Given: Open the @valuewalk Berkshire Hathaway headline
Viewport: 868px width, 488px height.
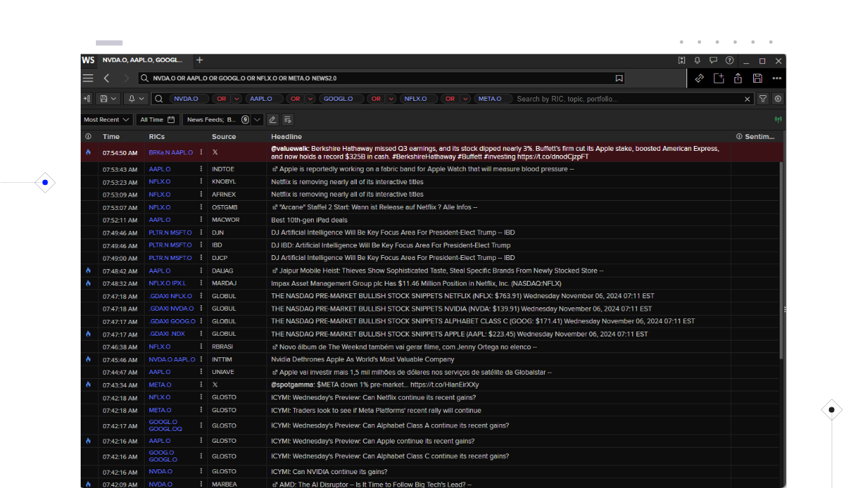Looking at the screenshot, I should click(495, 152).
